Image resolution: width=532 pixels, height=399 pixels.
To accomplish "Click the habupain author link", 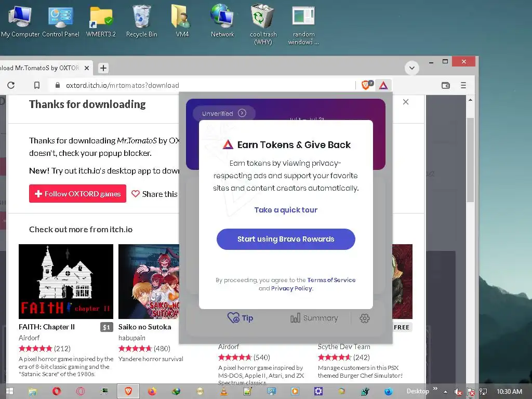I will pos(131,338).
